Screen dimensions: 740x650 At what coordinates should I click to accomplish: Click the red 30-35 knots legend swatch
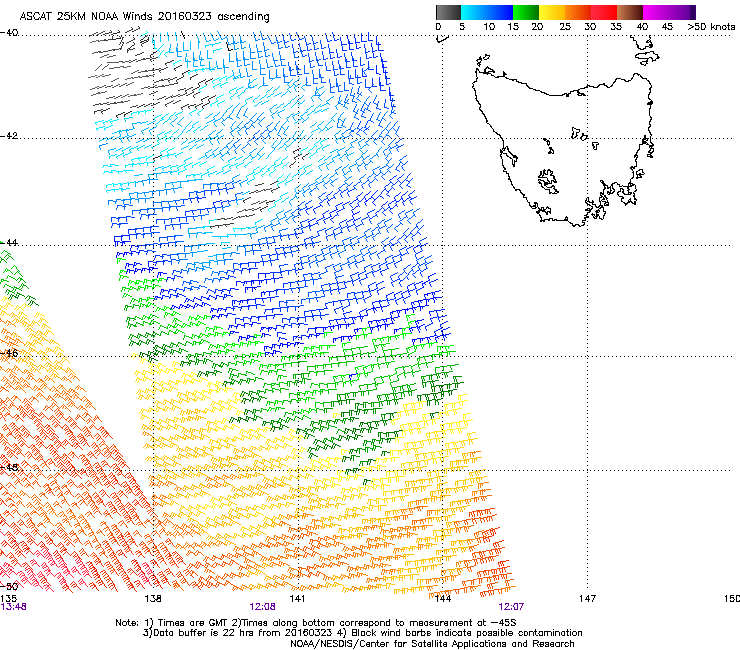(604, 12)
